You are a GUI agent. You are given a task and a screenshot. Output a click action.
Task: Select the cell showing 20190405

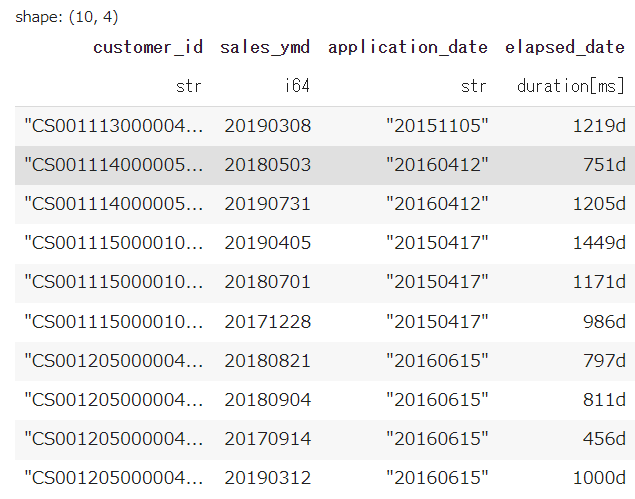click(x=268, y=243)
